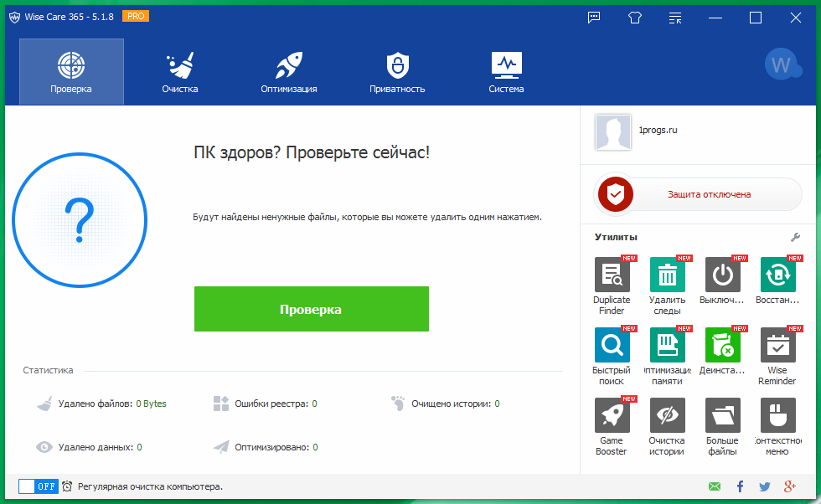Switch to the Система tab

point(506,71)
